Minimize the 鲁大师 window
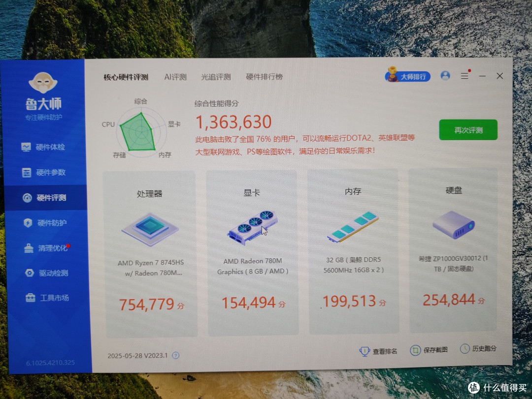This screenshot has width=532, height=399. coord(482,76)
